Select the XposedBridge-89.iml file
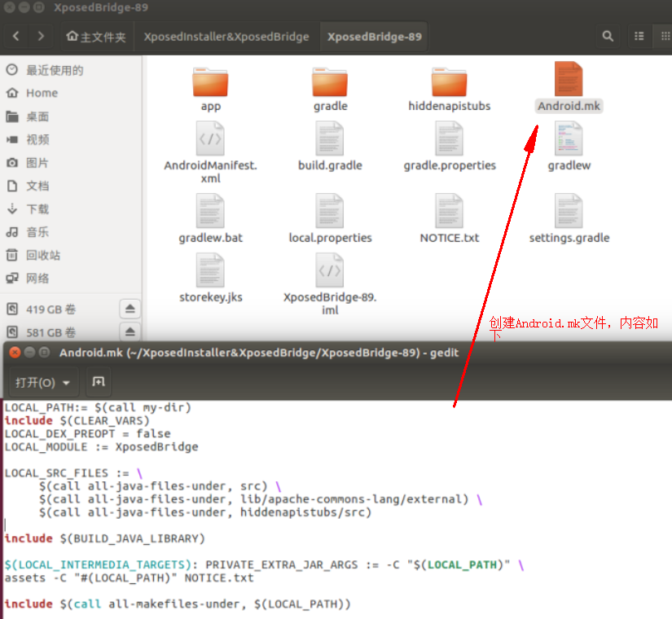Viewport: 672px width, 619px height. 330,283
